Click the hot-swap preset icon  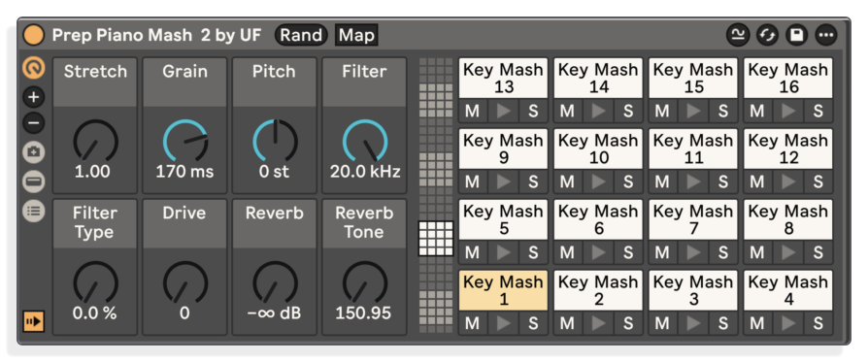pos(767,35)
